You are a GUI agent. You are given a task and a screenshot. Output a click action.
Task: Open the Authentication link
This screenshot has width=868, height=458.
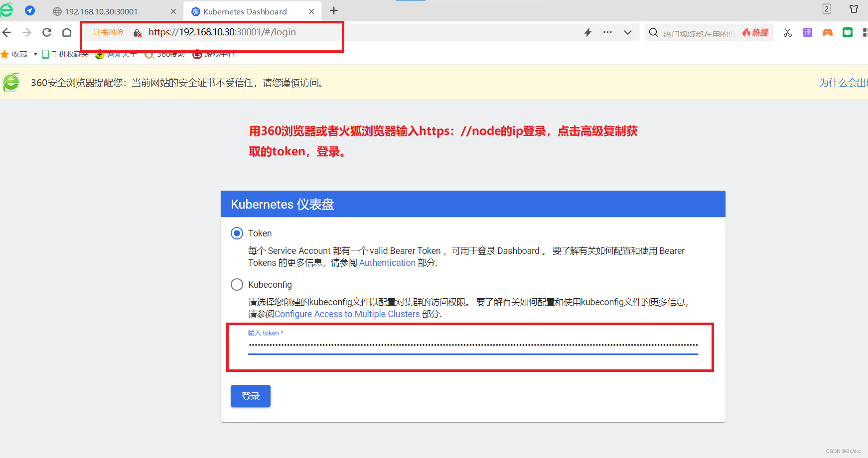387,263
